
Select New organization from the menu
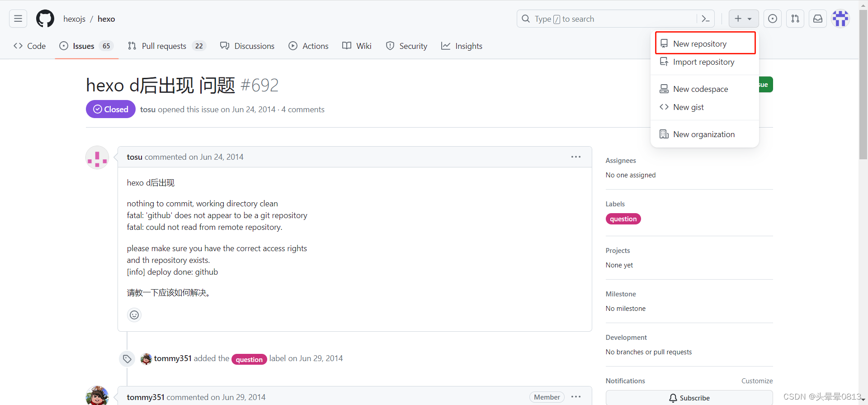click(705, 134)
